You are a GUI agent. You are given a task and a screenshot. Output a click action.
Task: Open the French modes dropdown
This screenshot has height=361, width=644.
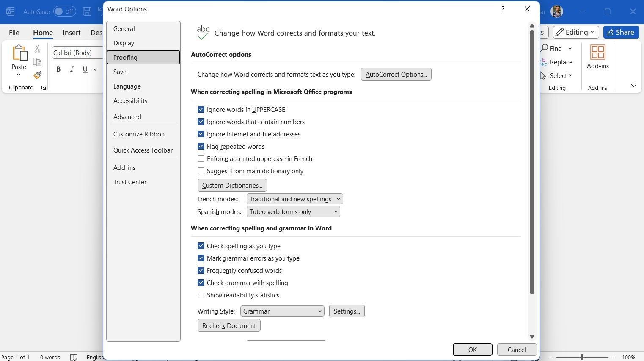point(294,199)
